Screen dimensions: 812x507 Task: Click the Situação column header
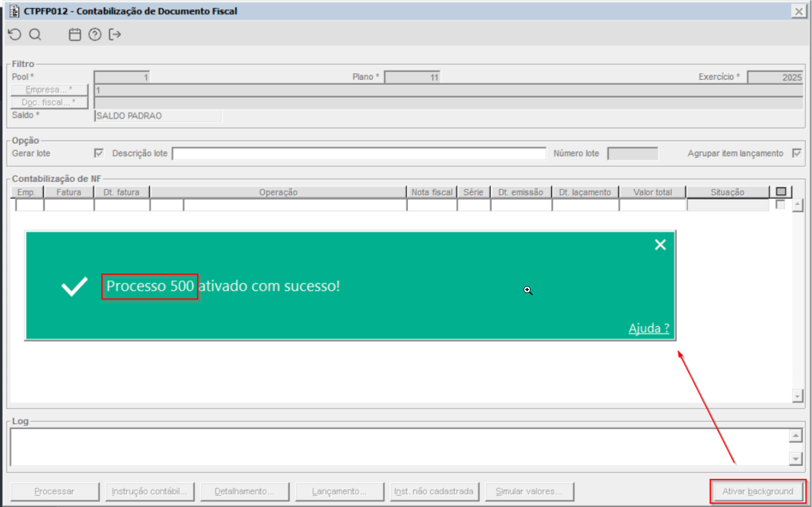tap(727, 192)
